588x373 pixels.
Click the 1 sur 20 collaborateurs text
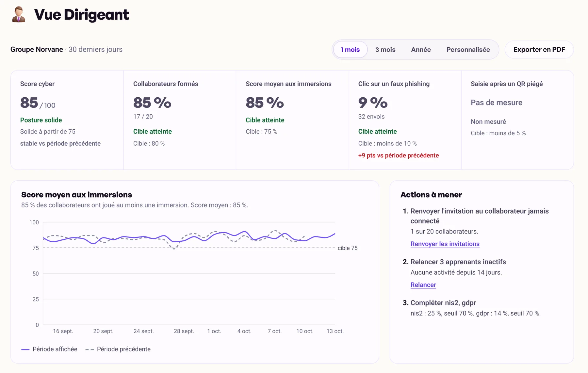pos(444,232)
